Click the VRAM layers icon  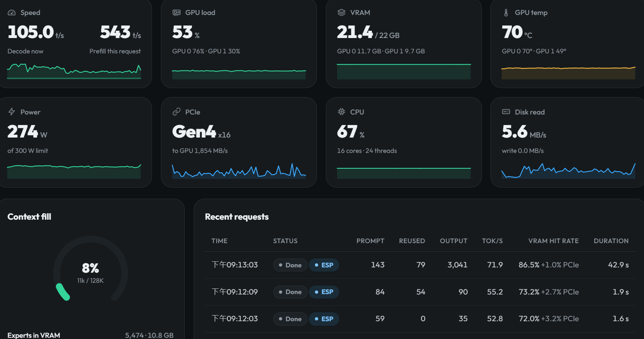(342, 13)
